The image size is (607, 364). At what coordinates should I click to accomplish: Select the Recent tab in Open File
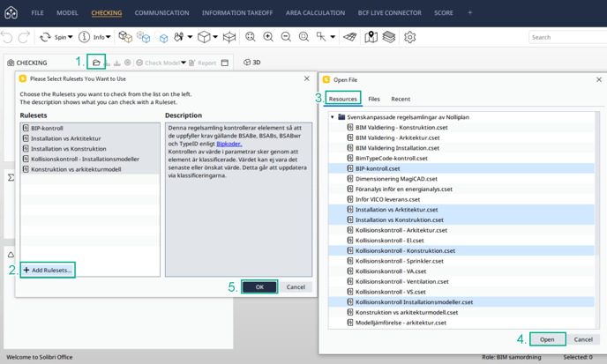pyautogui.click(x=401, y=99)
